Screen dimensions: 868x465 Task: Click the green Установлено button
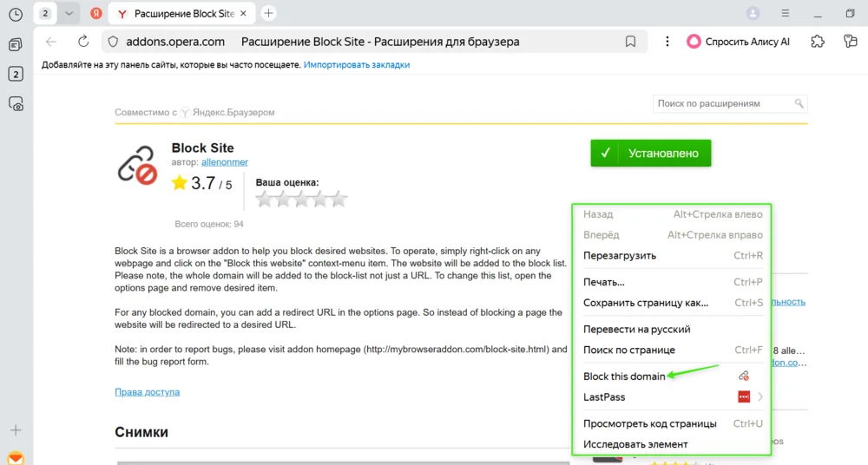(651, 154)
